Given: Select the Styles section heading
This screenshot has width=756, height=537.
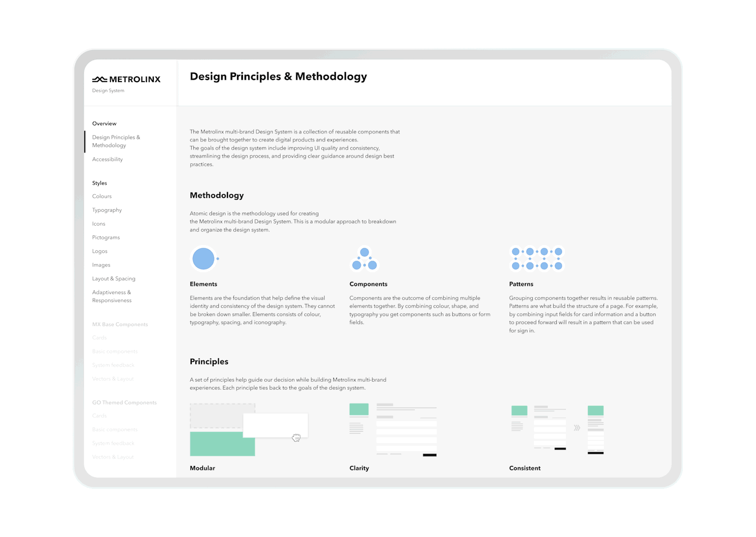Looking at the screenshot, I should tap(99, 183).
